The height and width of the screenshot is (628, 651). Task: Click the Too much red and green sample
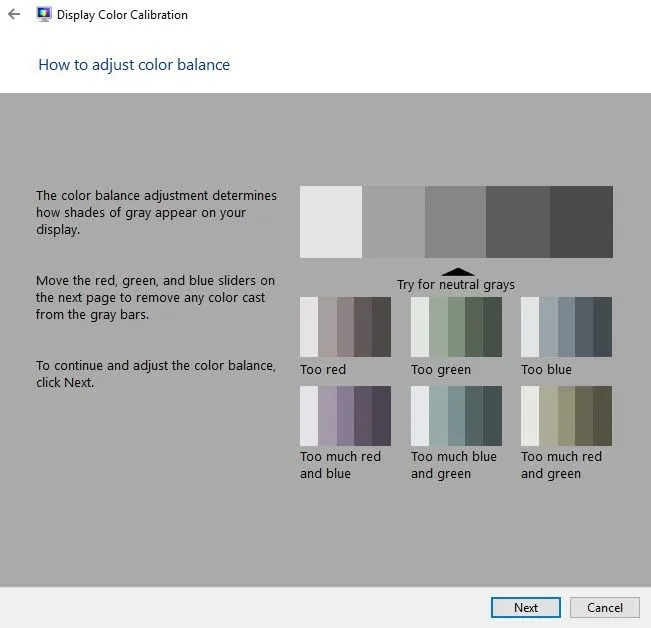[x=566, y=416]
